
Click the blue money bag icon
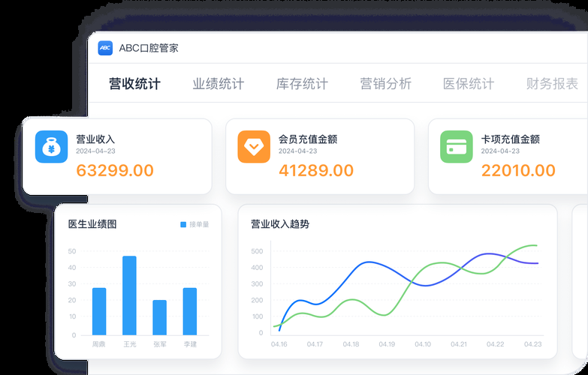click(x=51, y=147)
